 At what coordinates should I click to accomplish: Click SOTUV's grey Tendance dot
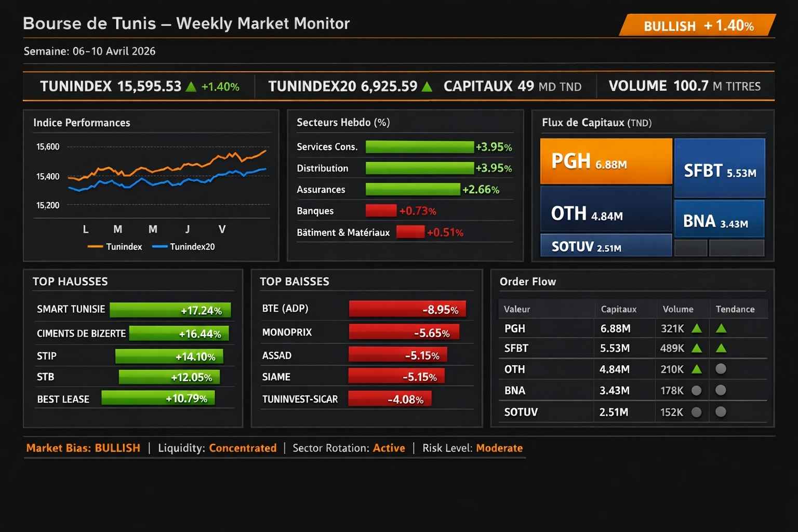click(x=721, y=412)
